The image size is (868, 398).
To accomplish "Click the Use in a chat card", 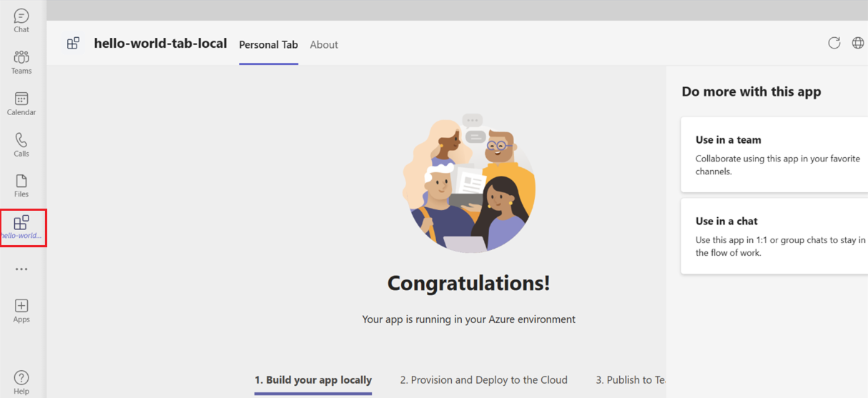I will point(774,237).
